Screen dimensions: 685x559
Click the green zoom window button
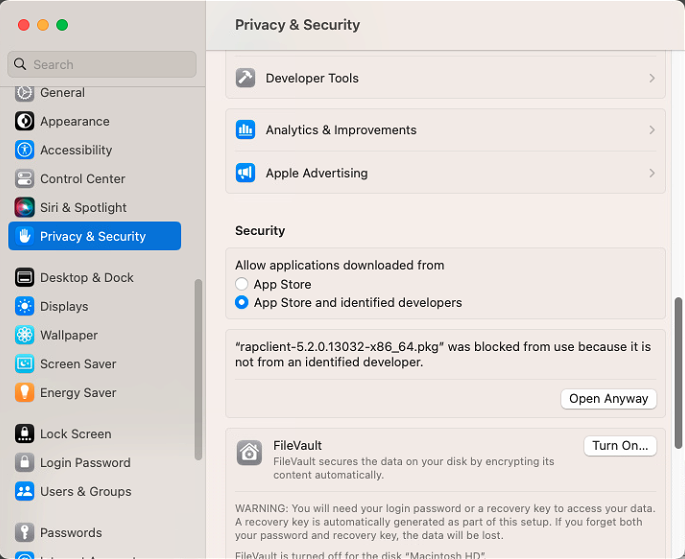click(x=62, y=25)
